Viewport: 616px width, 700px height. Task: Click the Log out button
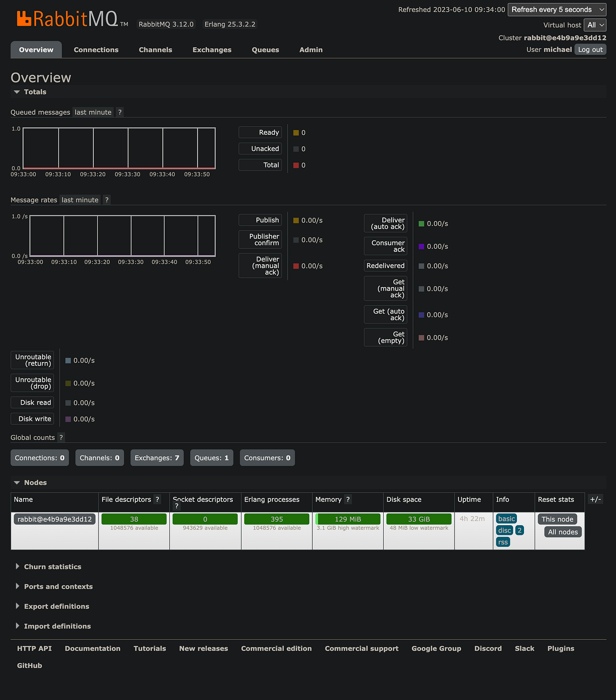pos(590,50)
